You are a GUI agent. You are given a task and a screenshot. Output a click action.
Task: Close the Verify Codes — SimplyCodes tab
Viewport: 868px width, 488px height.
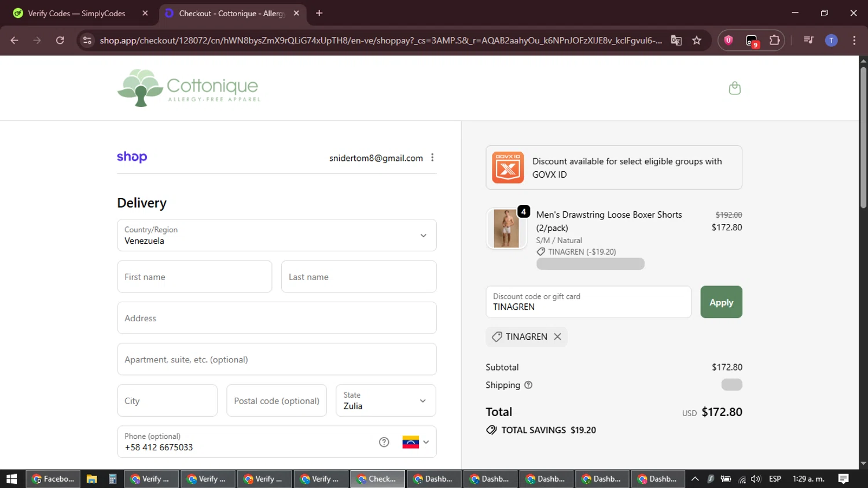pos(145,13)
